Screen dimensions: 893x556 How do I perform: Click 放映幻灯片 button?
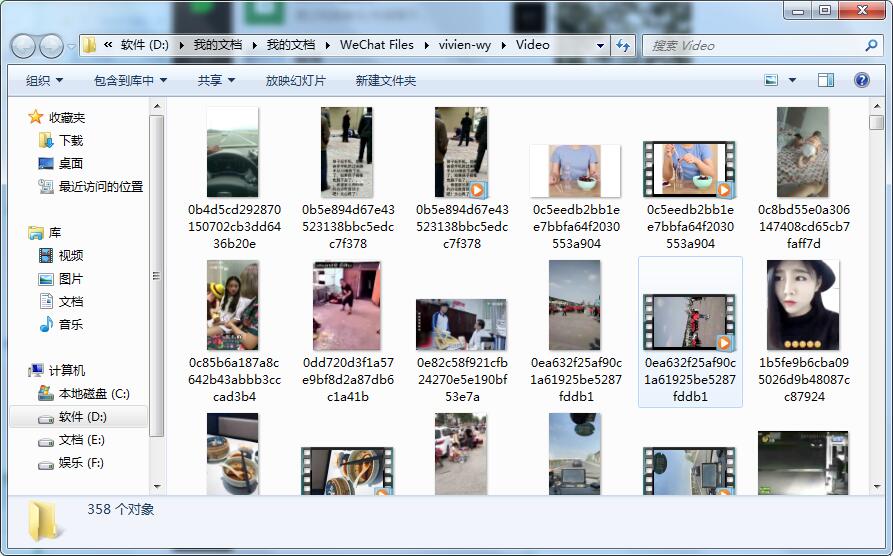click(296, 81)
